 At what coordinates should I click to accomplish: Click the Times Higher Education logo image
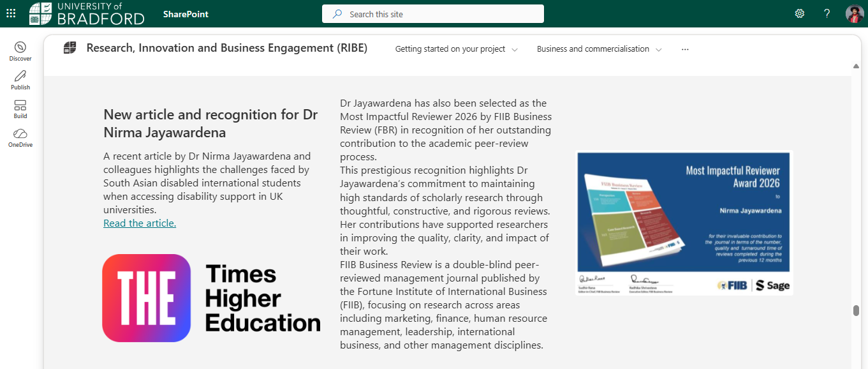click(x=211, y=298)
